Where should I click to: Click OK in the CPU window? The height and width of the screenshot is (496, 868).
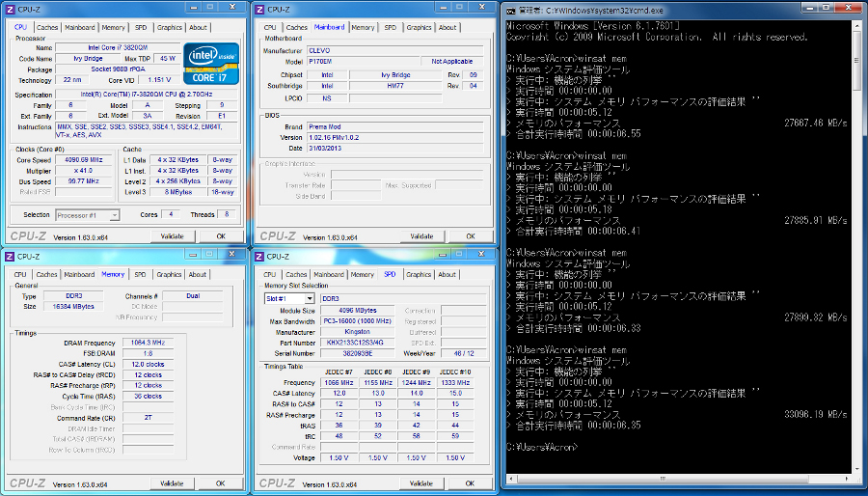221,236
